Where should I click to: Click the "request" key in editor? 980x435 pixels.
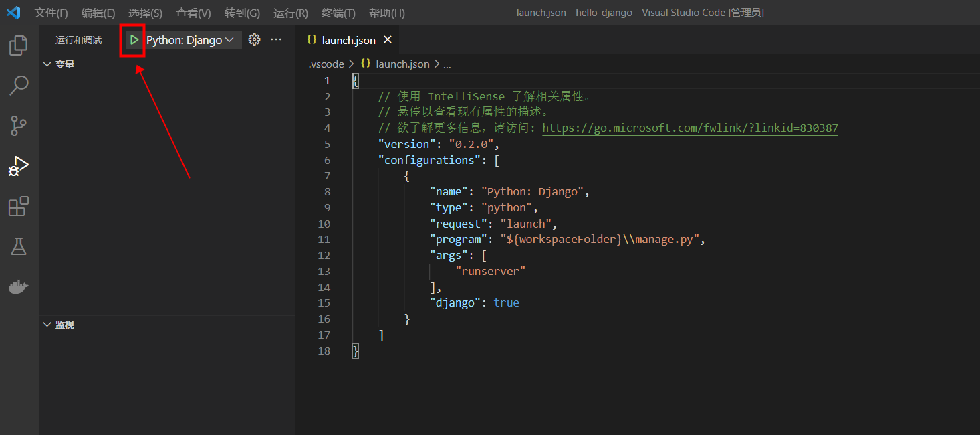(458, 224)
